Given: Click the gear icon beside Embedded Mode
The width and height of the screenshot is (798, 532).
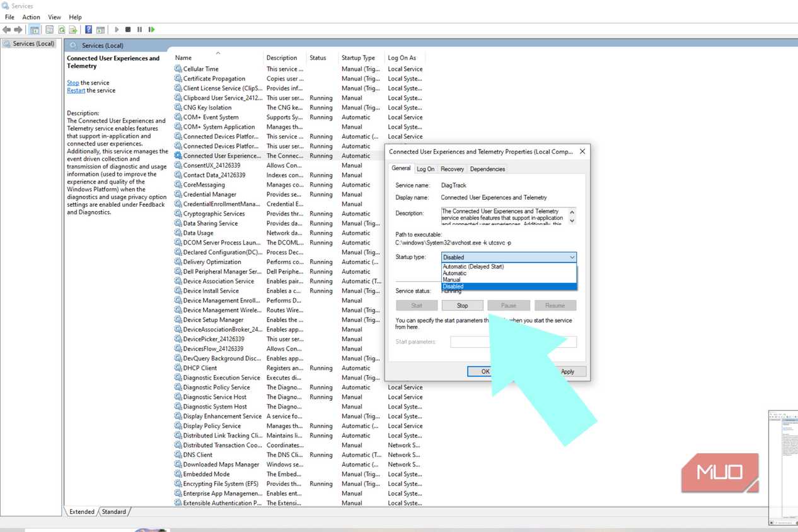Looking at the screenshot, I should 178,474.
